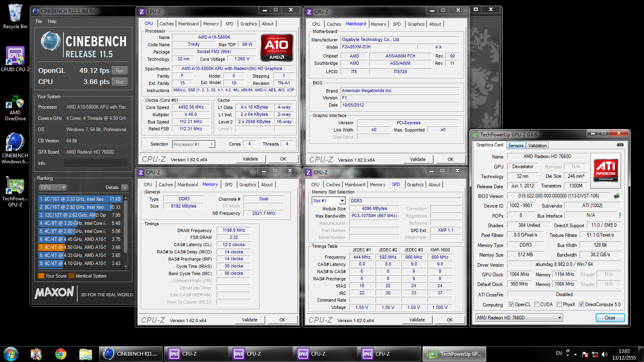Image resolution: width=644 pixels, height=362 pixels.
Task: Open the AMD Radeon HD 7660D device dropdown
Action: 519,318
